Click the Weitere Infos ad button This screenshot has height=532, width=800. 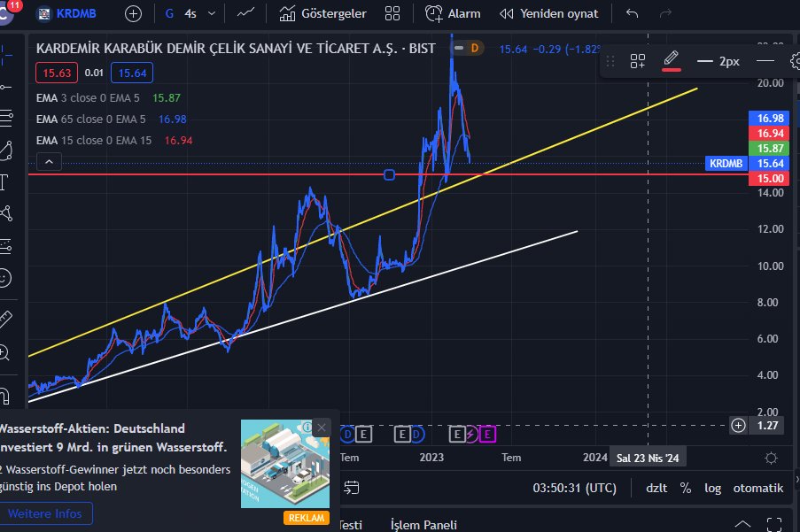pos(46,513)
